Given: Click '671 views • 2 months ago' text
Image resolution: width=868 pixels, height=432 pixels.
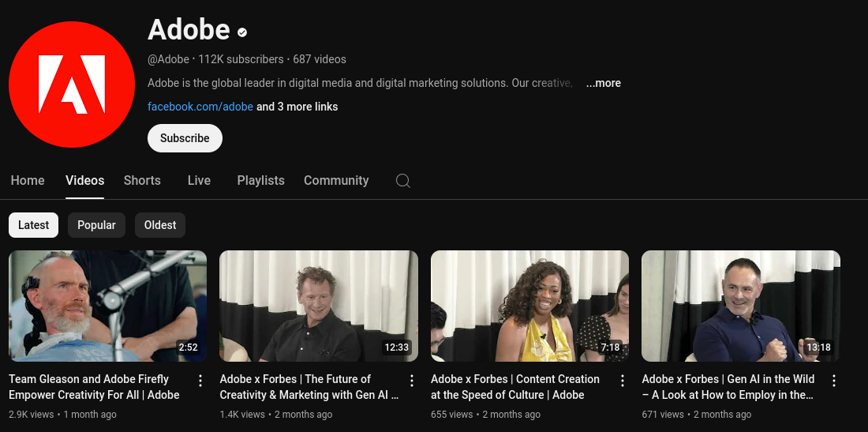Looking at the screenshot, I should [x=697, y=415].
